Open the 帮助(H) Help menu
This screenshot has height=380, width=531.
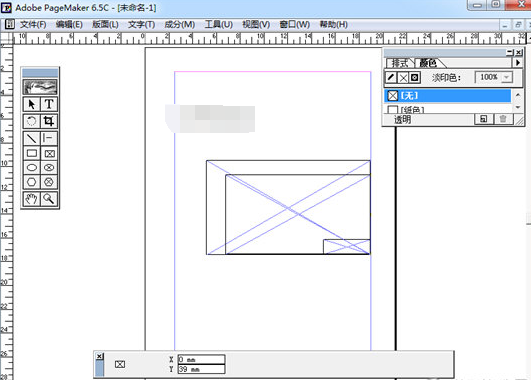[x=334, y=24]
